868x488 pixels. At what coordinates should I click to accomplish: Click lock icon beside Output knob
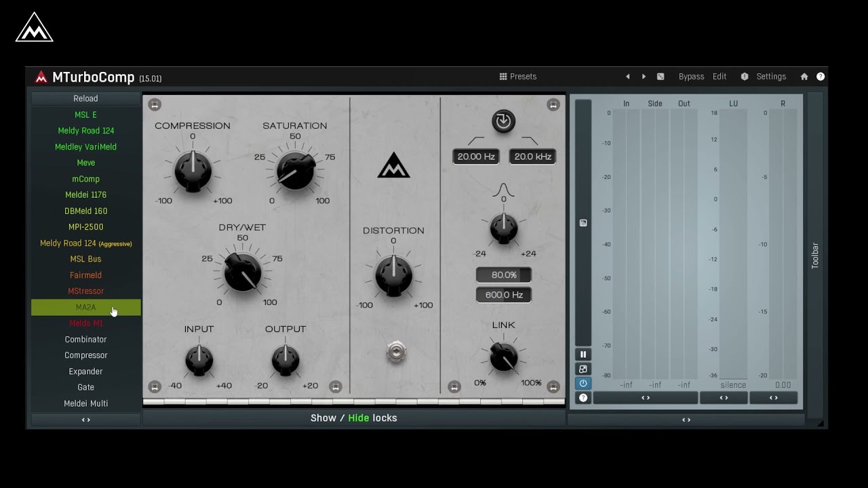point(335,387)
